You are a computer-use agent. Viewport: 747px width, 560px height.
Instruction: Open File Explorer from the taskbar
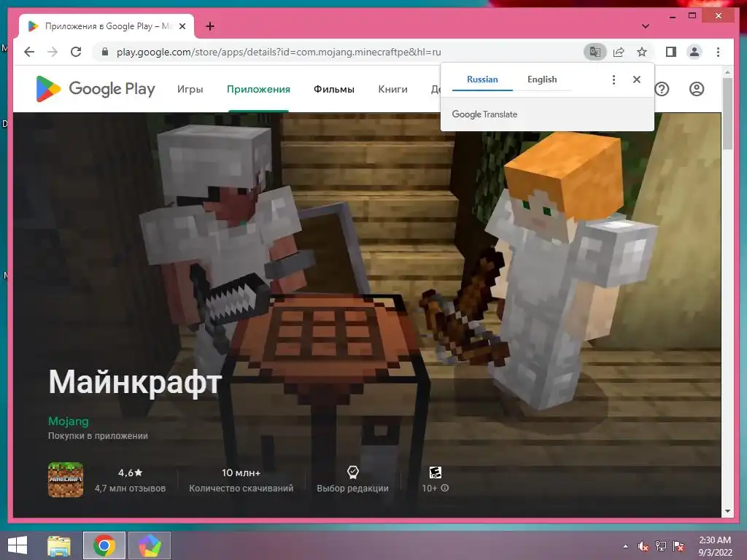click(x=58, y=545)
